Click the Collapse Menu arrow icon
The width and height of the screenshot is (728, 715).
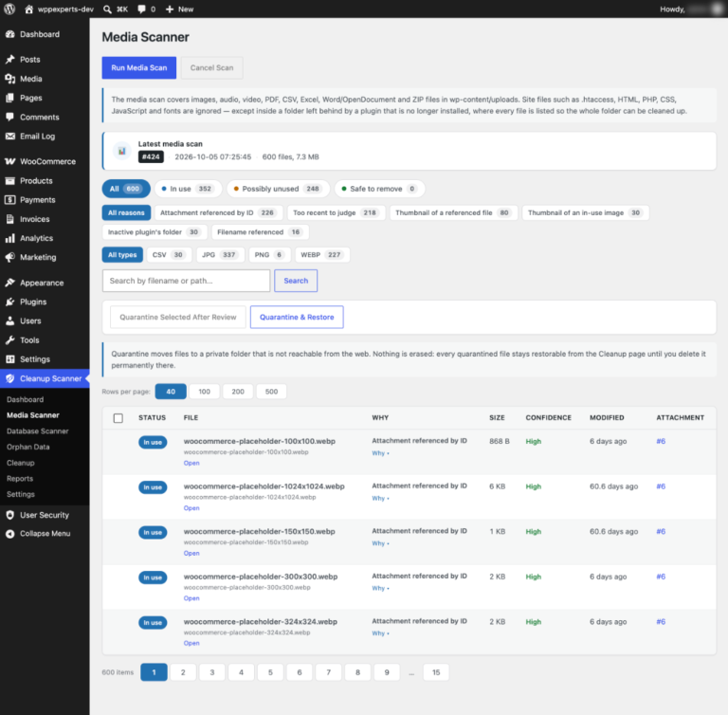tap(10, 533)
